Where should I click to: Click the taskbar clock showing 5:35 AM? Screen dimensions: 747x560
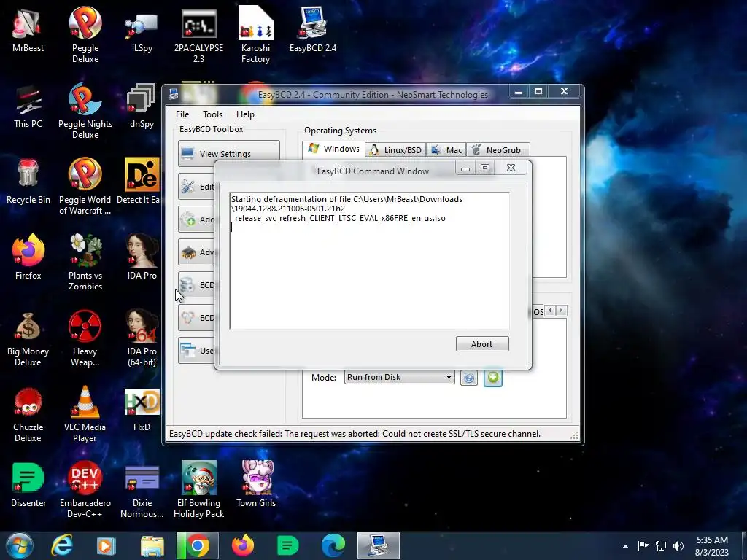pos(712,545)
